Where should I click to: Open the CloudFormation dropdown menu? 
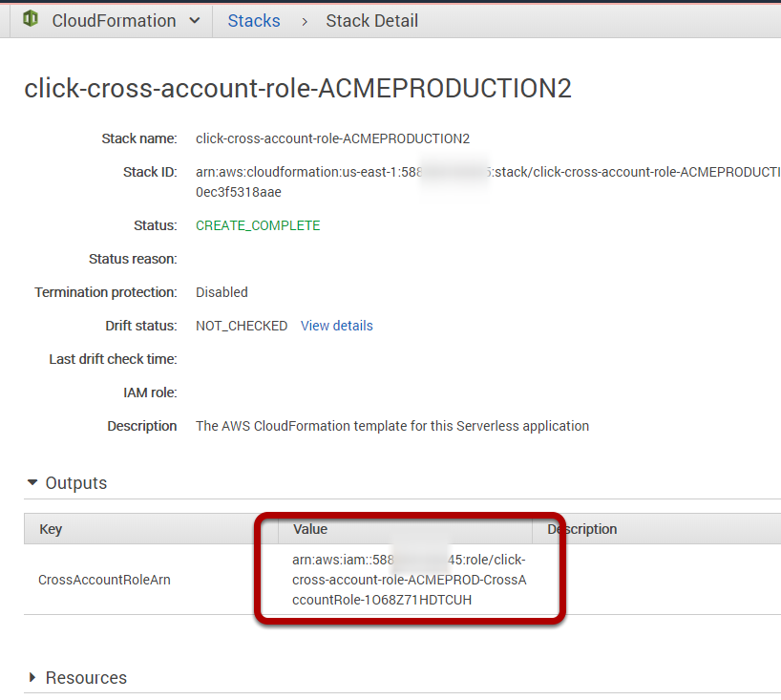point(126,21)
